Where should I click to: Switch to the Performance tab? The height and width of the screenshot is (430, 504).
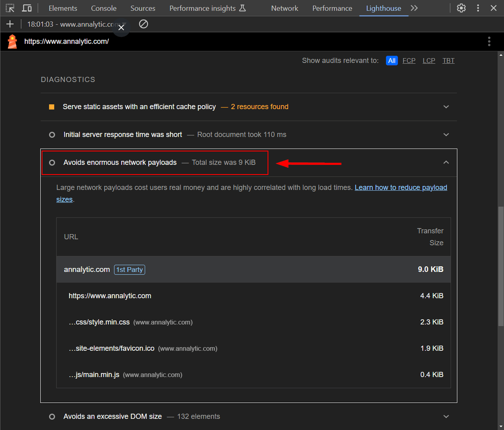332,8
